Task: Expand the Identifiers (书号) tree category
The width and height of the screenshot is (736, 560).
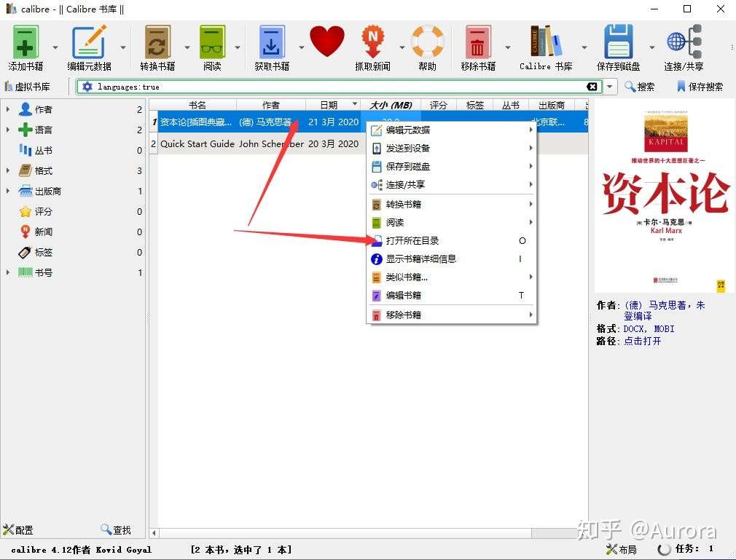Action: (7, 272)
